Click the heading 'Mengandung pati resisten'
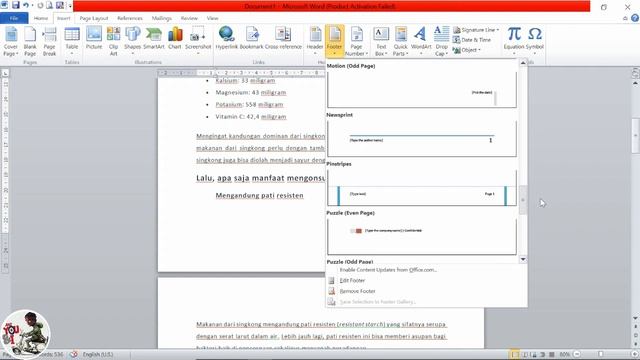The image size is (640, 360). click(260, 196)
